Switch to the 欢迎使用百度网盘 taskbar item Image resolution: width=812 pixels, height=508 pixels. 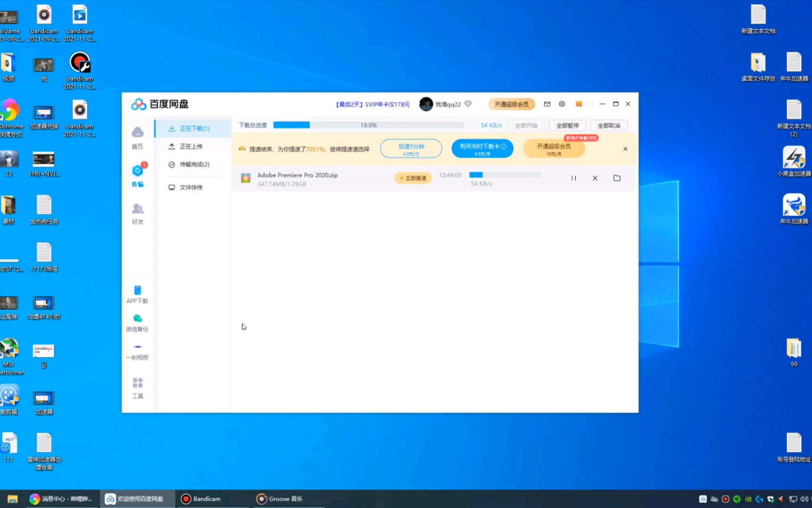(x=137, y=499)
